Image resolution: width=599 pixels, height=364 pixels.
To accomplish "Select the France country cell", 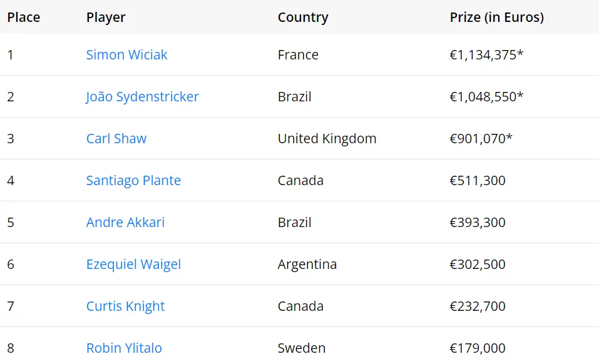I will coord(298,55).
